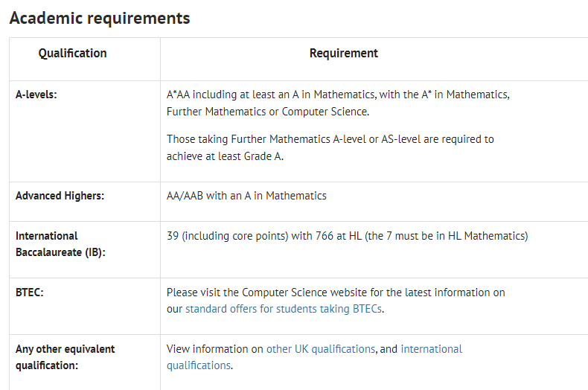The width and height of the screenshot is (588, 390).
Task: Click the achieve at least Grade A text
Action: pos(225,156)
